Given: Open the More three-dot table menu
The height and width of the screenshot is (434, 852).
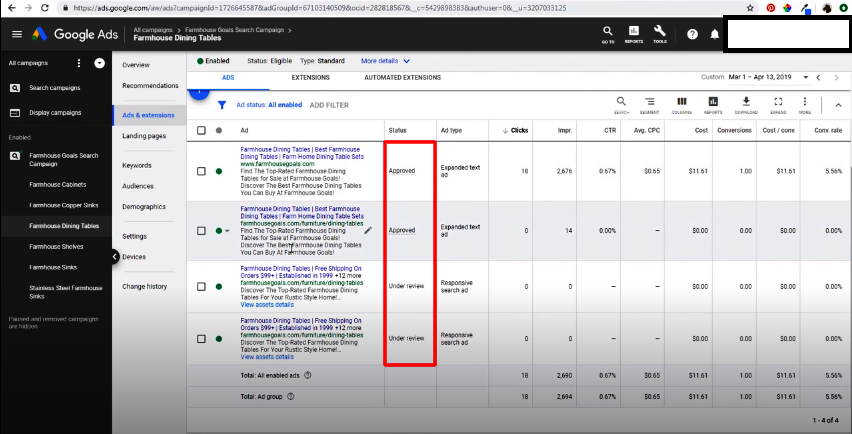Looking at the screenshot, I should tap(805, 105).
